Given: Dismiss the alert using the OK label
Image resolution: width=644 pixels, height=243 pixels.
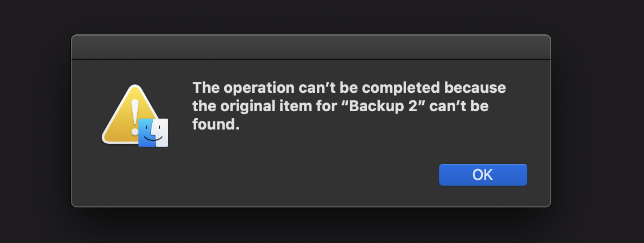Looking at the screenshot, I should point(483,175).
